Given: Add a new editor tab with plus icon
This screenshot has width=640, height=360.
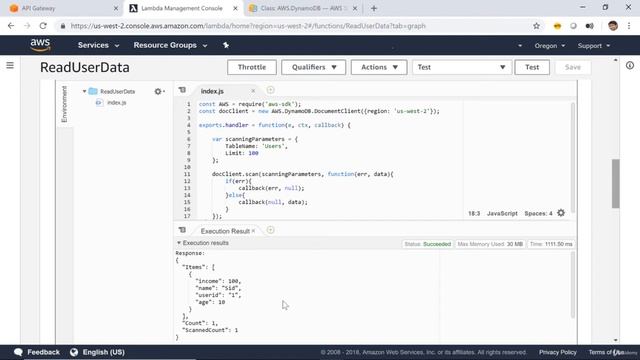Looking at the screenshot, I should [271, 90].
